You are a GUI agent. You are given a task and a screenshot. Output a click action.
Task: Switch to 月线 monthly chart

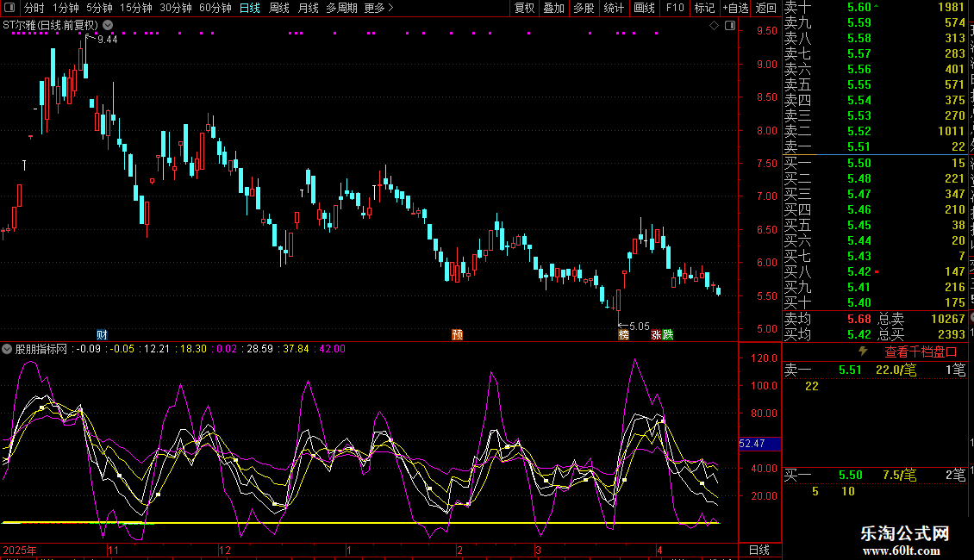coord(308,8)
